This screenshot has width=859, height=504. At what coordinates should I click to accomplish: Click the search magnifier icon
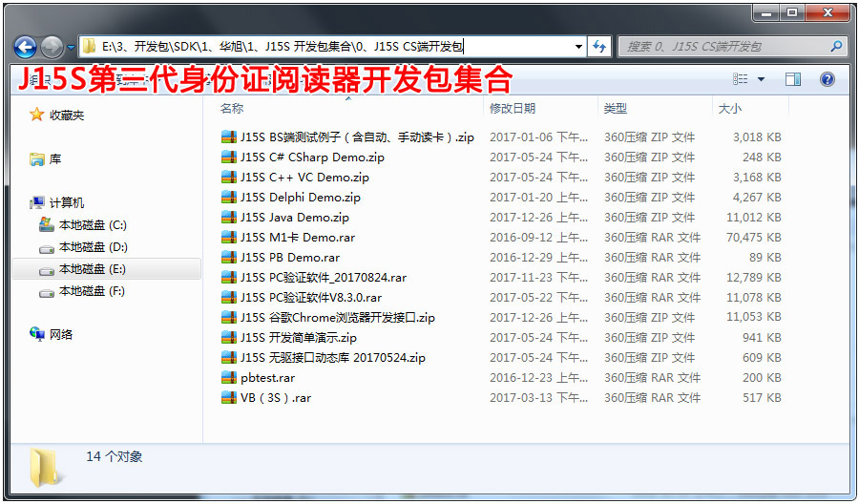836,46
